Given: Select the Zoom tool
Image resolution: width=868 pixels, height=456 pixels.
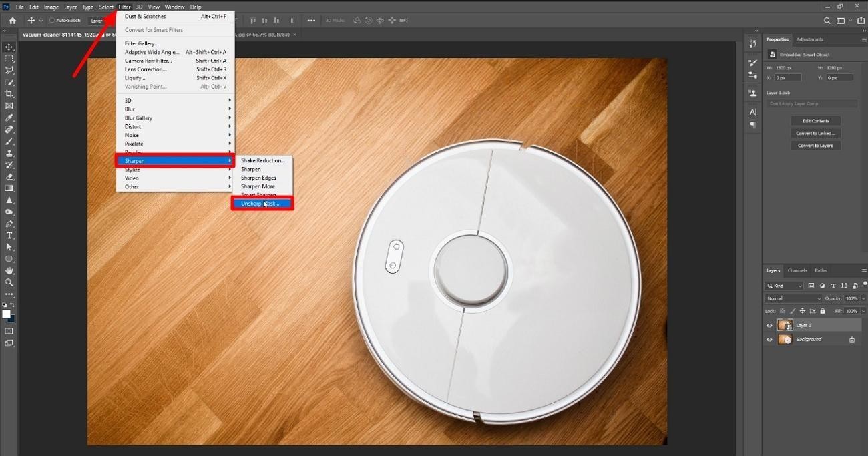Looking at the screenshot, I should point(9,282).
